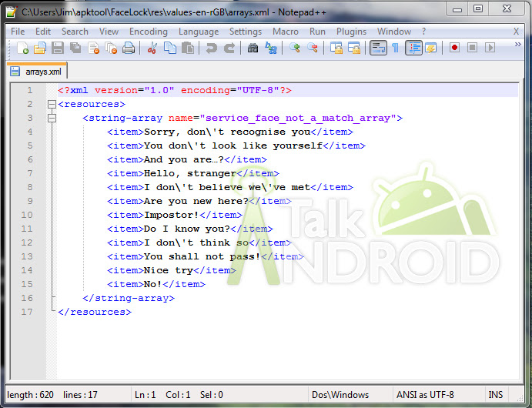
Task: Open the Edit menu
Action: coord(43,32)
